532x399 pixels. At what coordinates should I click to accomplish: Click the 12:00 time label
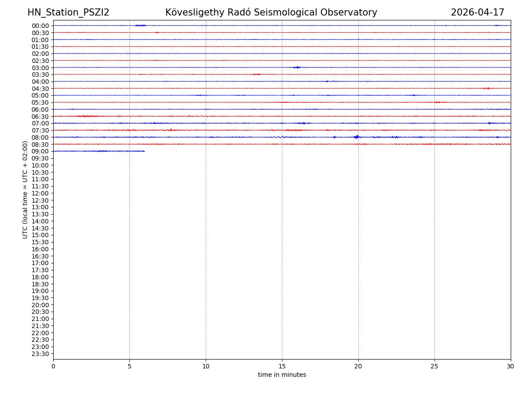pyautogui.click(x=40, y=193)
